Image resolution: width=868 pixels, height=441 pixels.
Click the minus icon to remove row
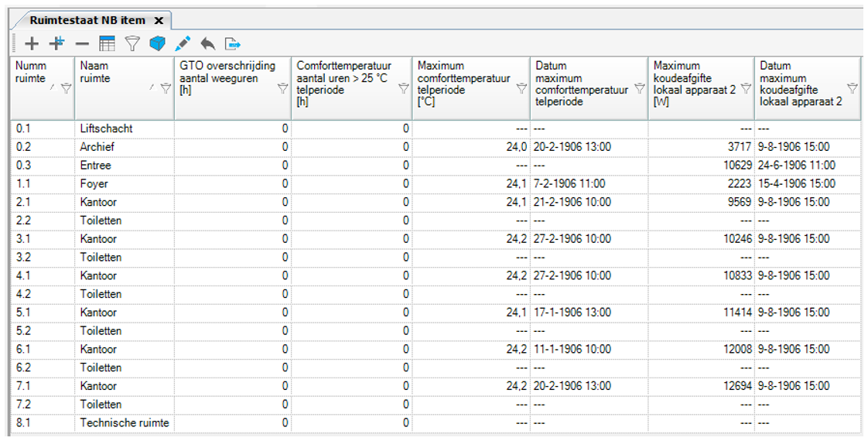coord(82,44)
